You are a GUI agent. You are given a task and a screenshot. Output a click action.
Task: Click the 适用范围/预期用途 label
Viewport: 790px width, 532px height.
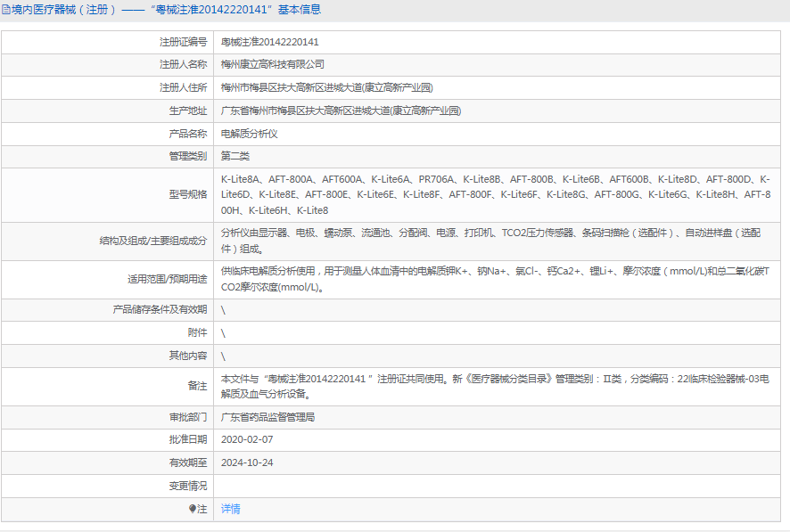[168, 279]
